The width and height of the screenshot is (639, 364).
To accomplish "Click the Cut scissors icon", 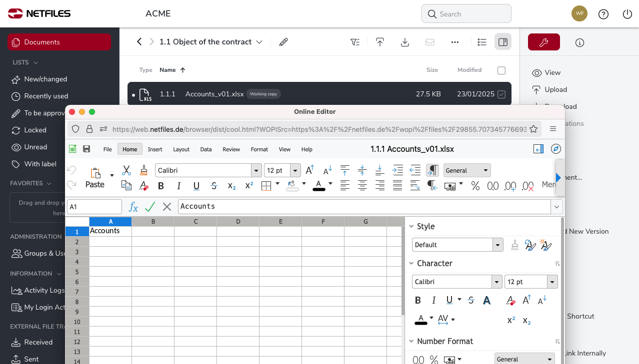I will pos(126,170).
